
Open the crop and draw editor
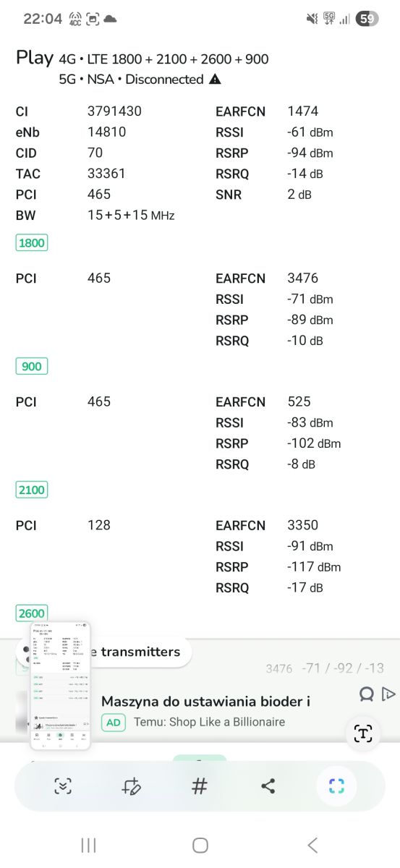point(132,786)
